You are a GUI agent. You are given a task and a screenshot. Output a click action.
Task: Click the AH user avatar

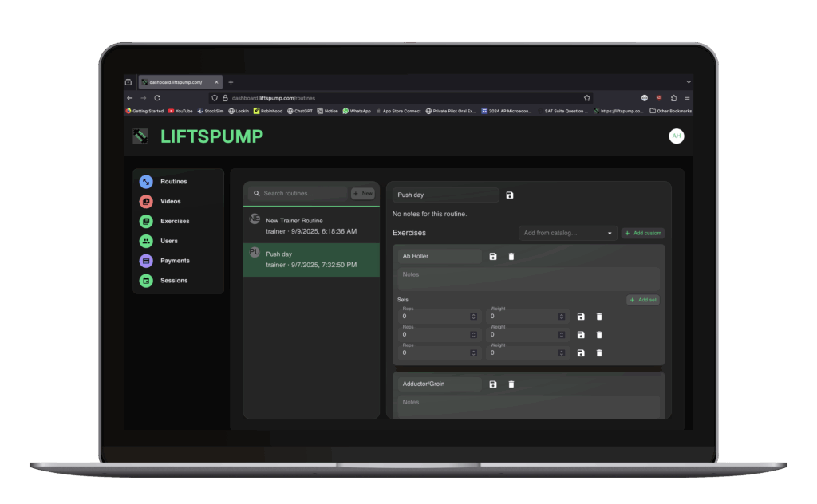(x=677, y=136)
